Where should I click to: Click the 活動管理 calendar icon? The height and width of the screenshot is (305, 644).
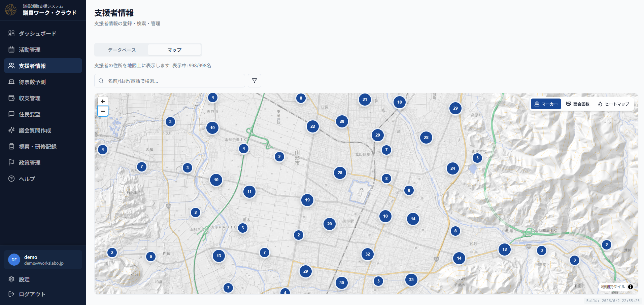[11, 49]
